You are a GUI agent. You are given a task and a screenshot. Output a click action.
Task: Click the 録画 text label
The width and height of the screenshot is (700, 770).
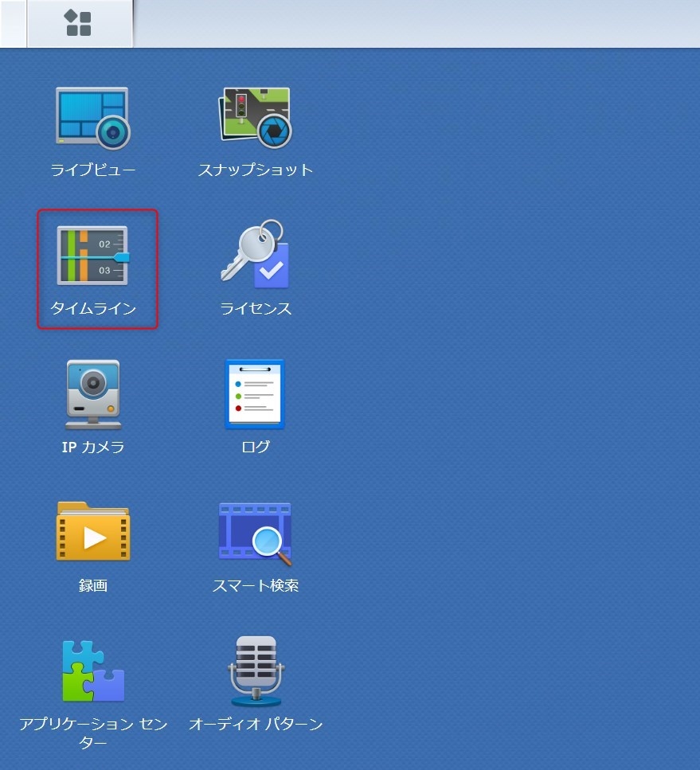93,585
